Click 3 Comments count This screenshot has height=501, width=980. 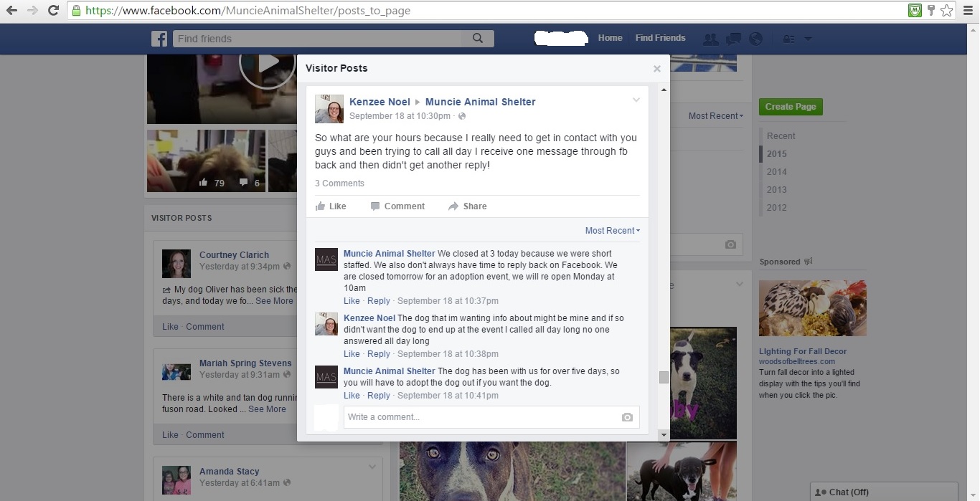click(x=339, y=183)
